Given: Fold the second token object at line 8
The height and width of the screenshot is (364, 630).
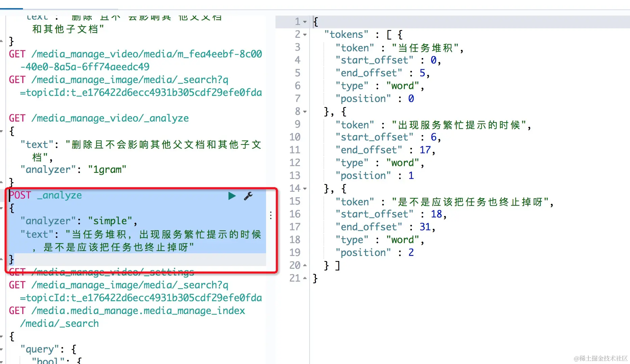Looking at the screenshot, I should (305, 111).
